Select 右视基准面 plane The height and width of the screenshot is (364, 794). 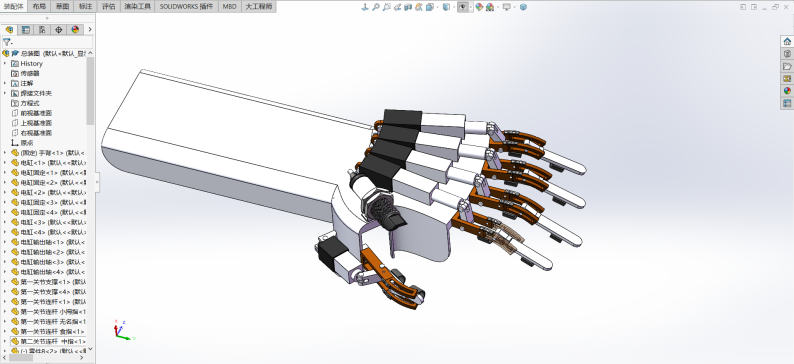click(x=31, y=133)
